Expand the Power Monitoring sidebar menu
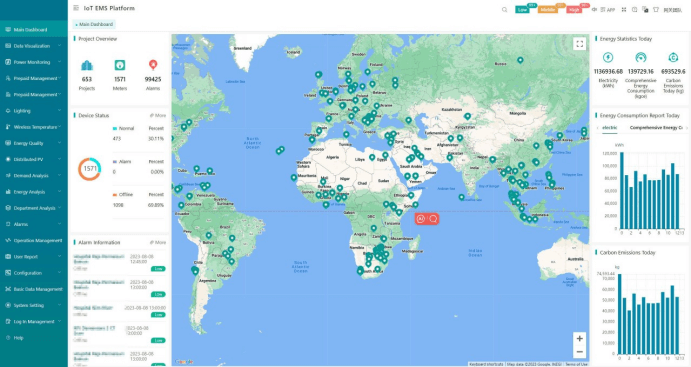 34,62
